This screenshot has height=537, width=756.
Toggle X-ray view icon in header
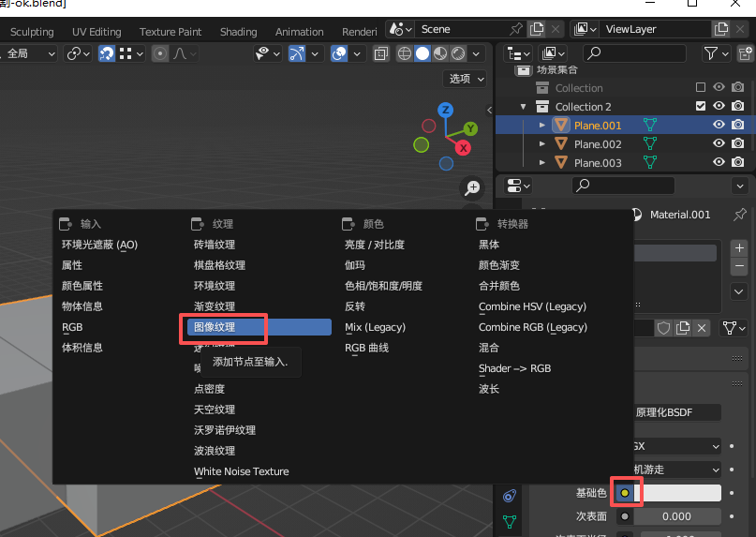(381, 53)
